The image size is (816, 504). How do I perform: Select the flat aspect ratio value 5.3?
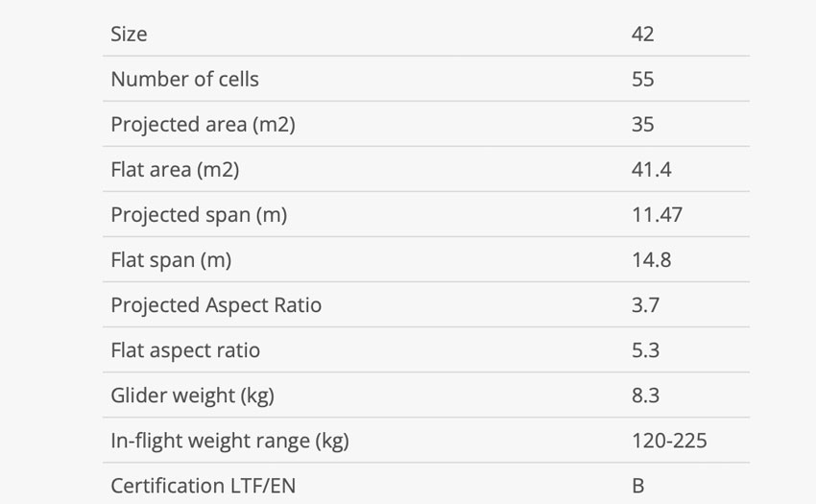tap(645, 350)
